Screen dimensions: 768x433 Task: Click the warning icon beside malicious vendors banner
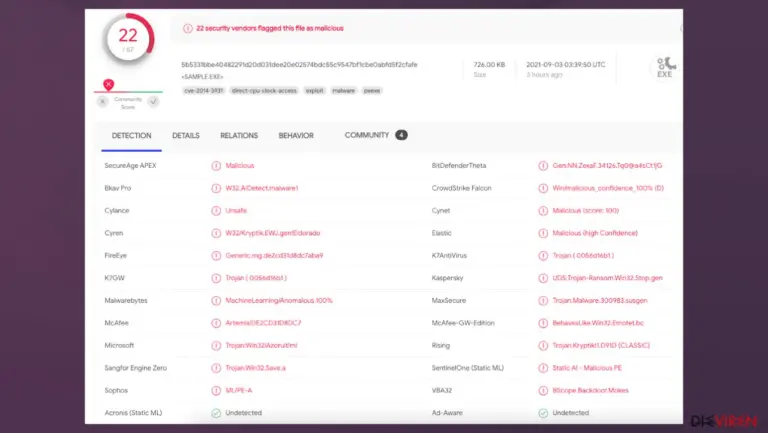click(x=188, y=28)
